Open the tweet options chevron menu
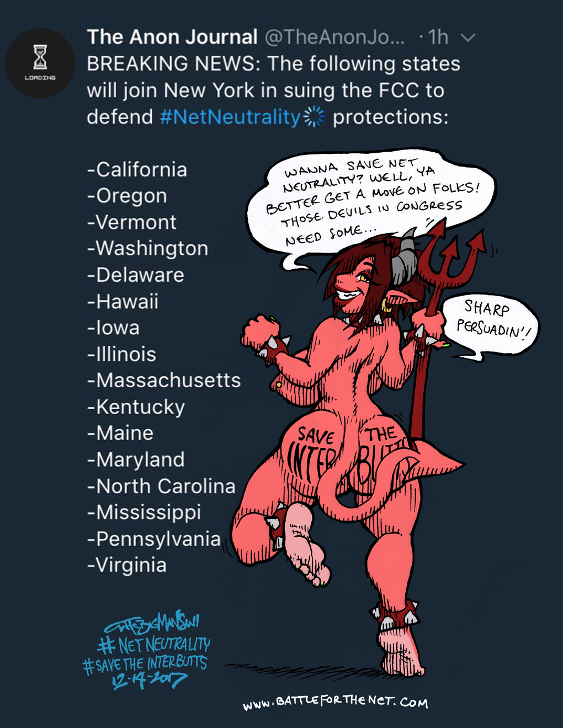 (x=468, y=38)
